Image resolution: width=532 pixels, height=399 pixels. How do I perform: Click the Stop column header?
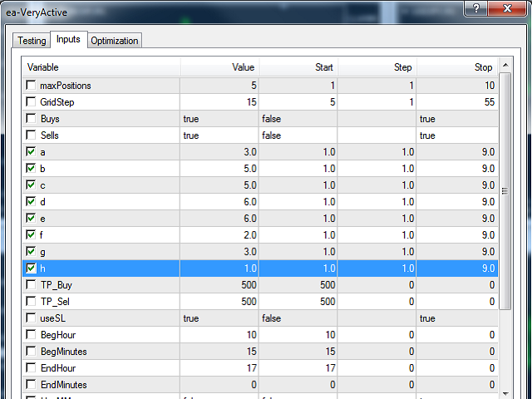pos(458,67)
